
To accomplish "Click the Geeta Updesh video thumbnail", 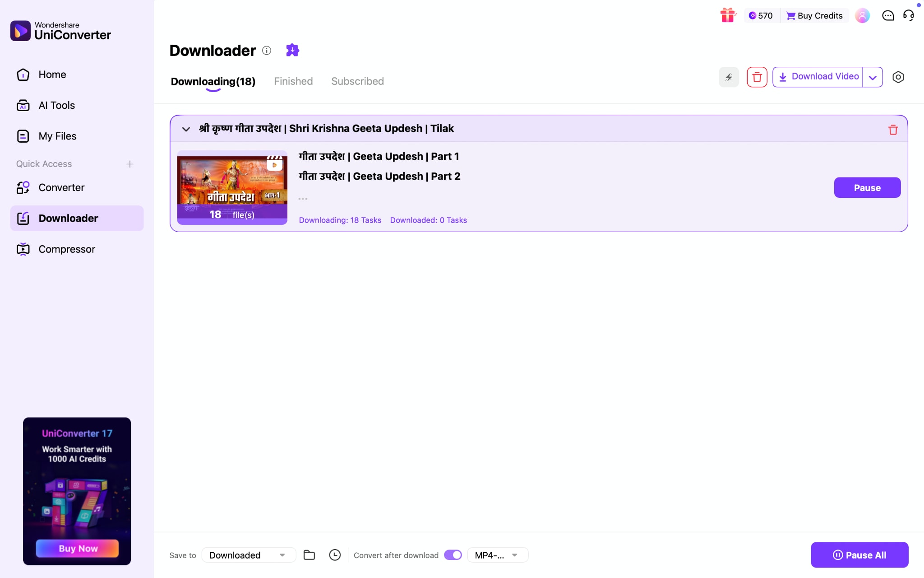I will (x=232, y=188).
